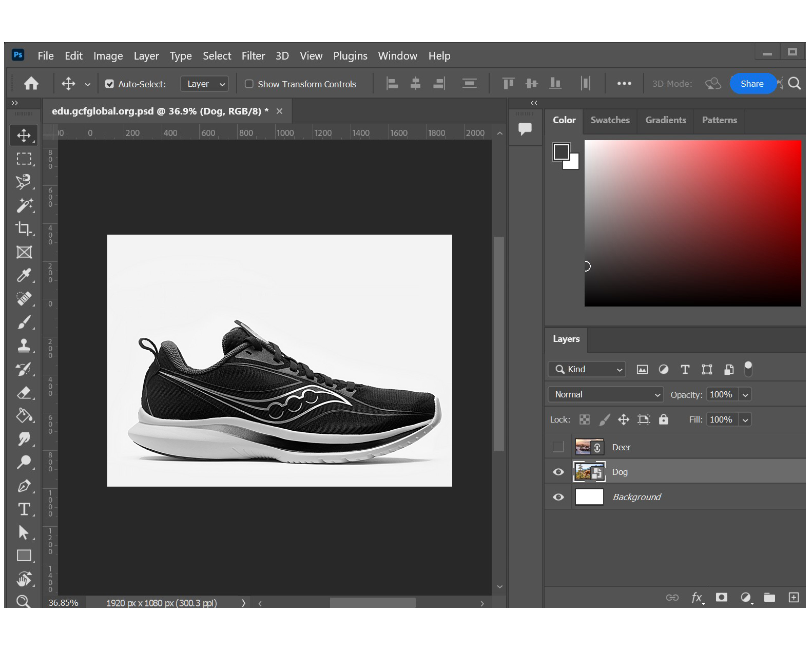Open the Search magnifier icon
This screenshot has height=650, width=812.
(x=794, y=83)
